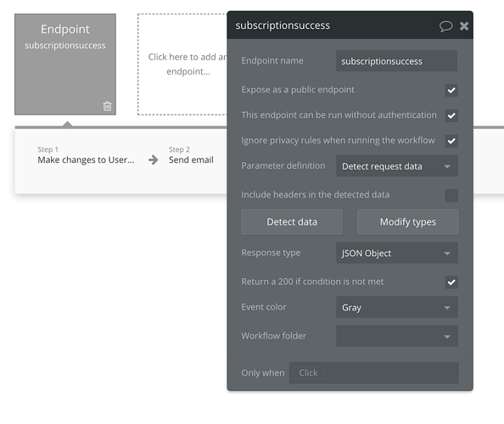Close the subscriptionsuccess property panel

coord(464,26)
